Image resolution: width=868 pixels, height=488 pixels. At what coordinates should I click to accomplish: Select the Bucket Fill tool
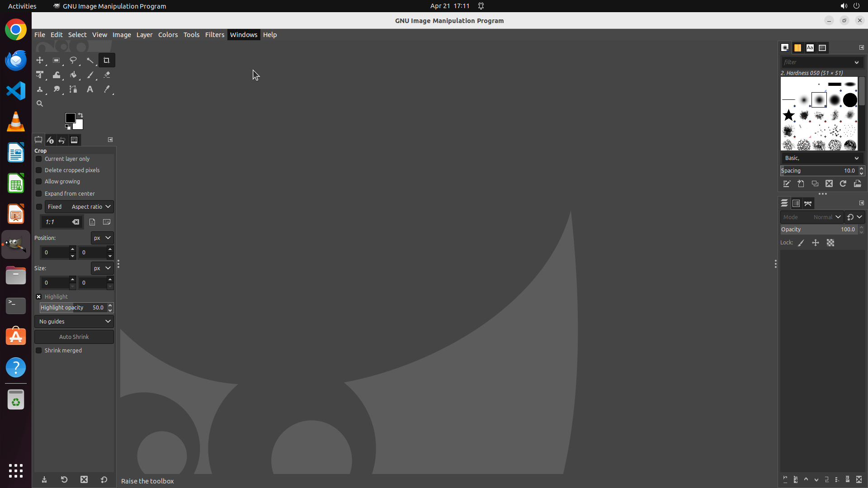click(73, 75)
